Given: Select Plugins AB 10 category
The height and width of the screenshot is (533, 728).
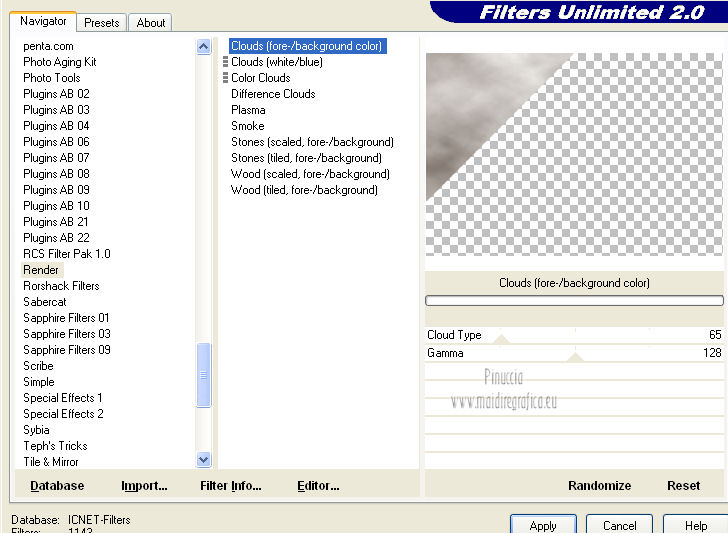Looking at the screenshot, I should pyautogui.click(x=56, y=206).
